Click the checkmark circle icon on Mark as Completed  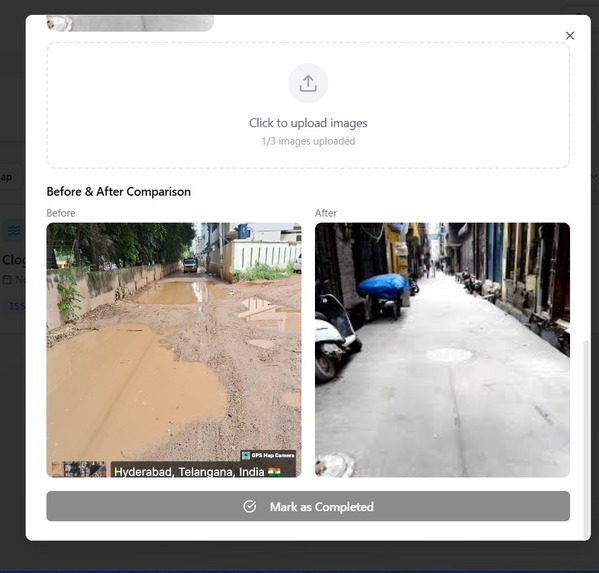250,507
